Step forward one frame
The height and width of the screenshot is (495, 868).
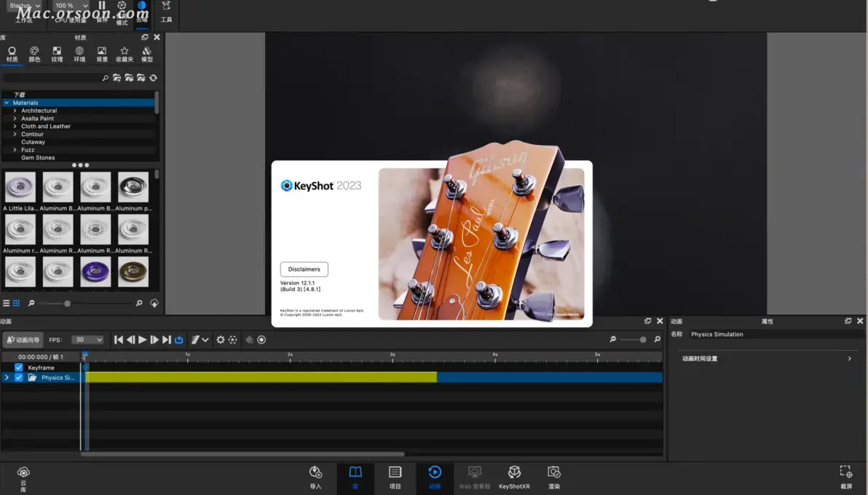pos(154,340)
